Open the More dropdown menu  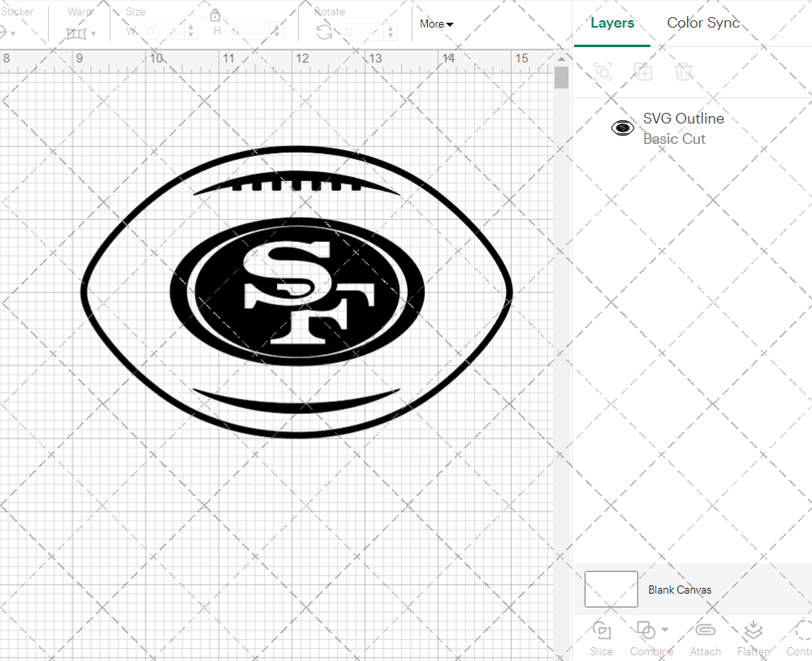tap(436, 24)
